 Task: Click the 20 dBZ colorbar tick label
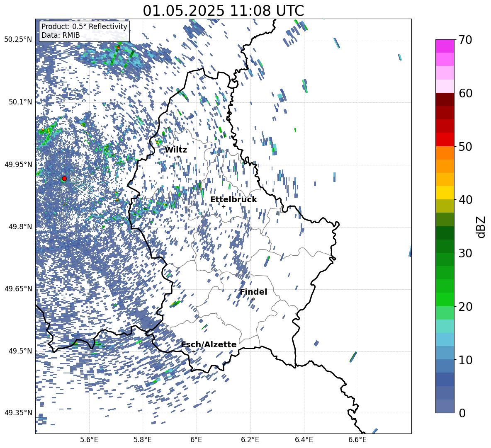[x=465, y=307]
